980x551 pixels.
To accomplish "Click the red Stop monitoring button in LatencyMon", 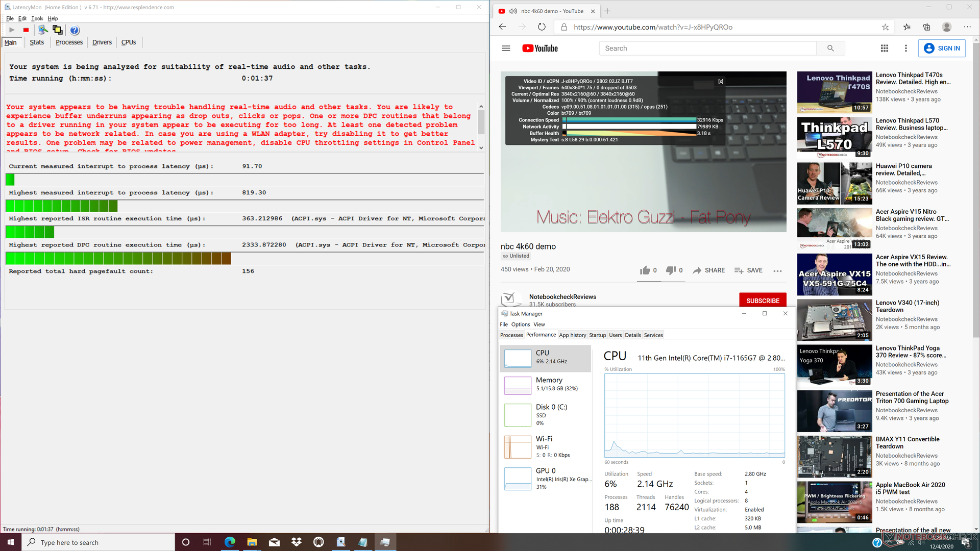I will click(26, 30).
